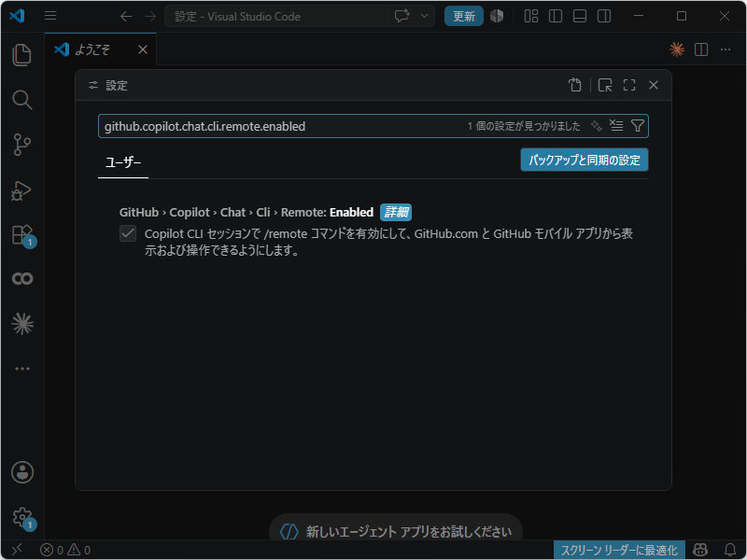Select the ユーザー settings tab
Viewport: 747px width, 560px height.
tap(123, 162)
